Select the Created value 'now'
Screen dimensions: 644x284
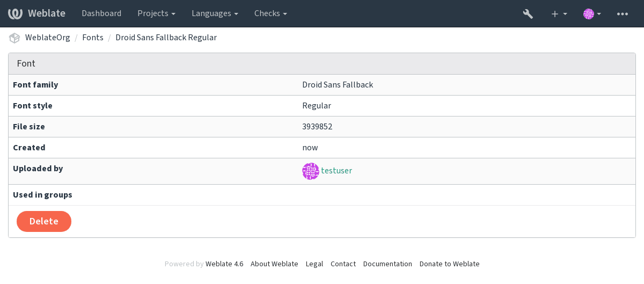[x=310, y=148]
